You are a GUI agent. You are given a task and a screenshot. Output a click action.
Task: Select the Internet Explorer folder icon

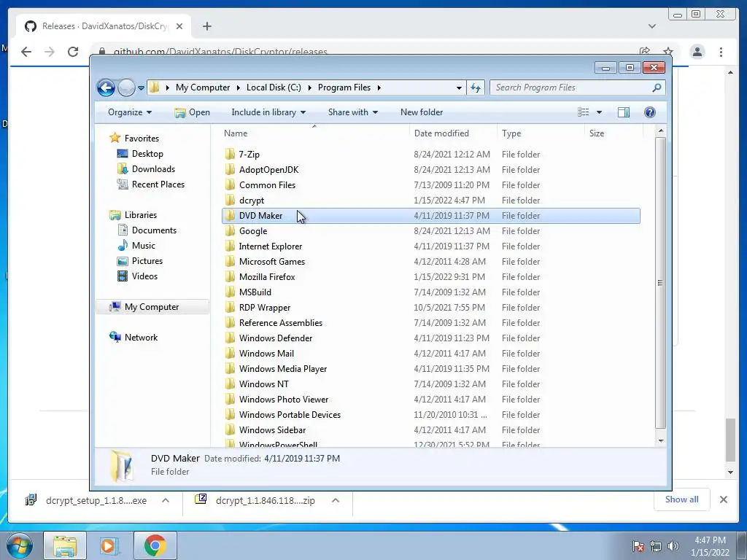[x=230, y=246]
